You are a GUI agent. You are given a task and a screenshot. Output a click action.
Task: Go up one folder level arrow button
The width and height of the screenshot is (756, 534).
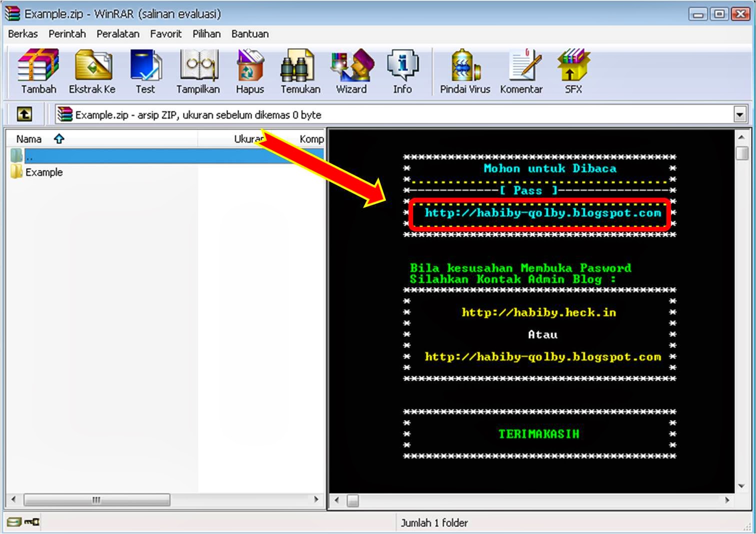24,114
